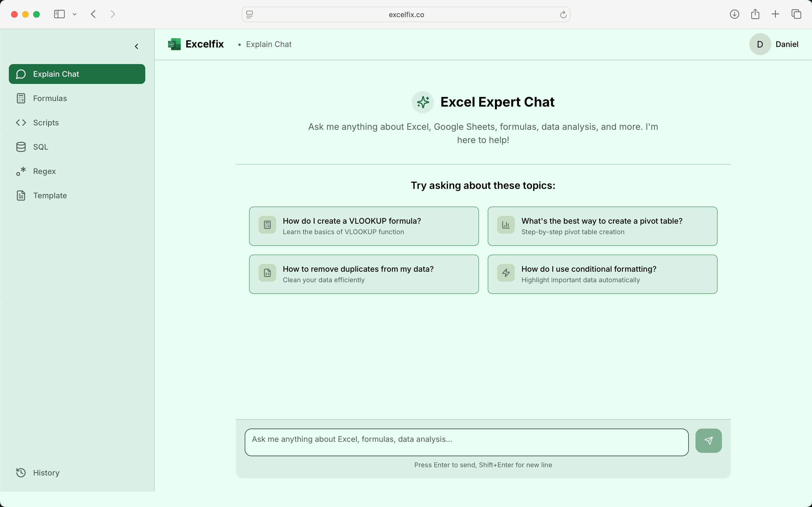Focus the Ask me anything chat input
The image size is (812, 507).
[x=466, y=442]
